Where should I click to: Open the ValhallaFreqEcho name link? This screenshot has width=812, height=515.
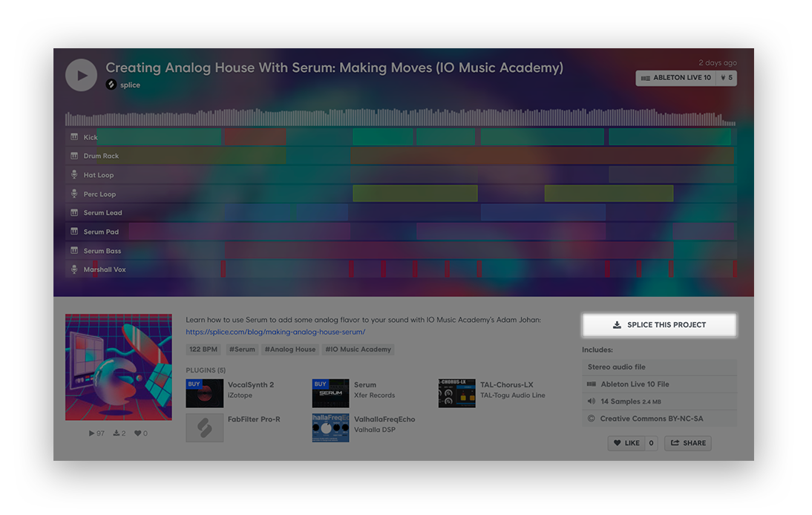pyautogui.click(x=384, y=419)
